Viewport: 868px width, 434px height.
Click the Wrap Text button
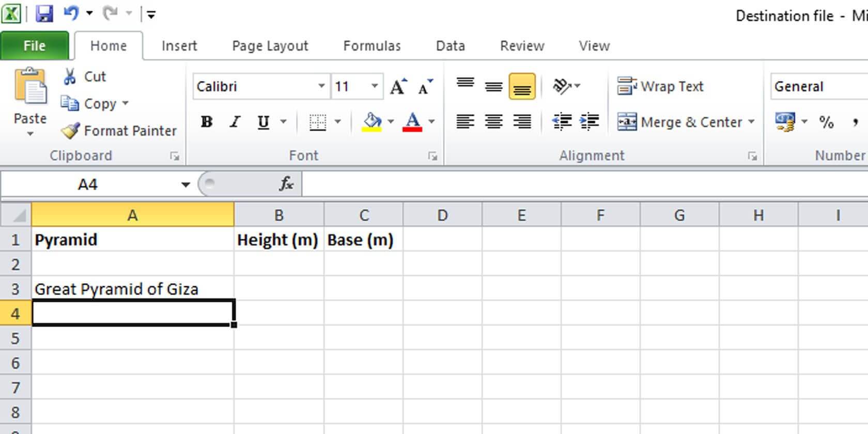(x=660, y=86)
